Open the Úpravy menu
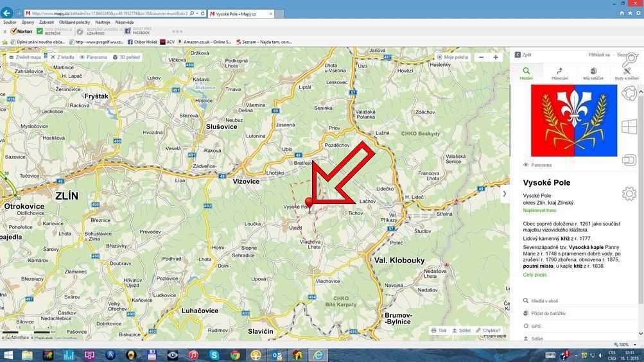This screenshot has width=644, height=362. pyautogui.click(x=28, y=22)
